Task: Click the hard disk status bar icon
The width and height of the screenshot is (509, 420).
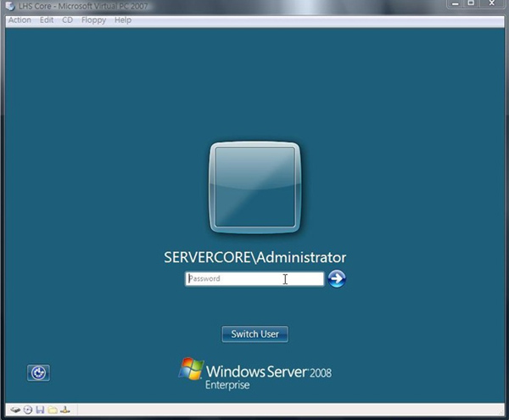Action: (14, 410)
